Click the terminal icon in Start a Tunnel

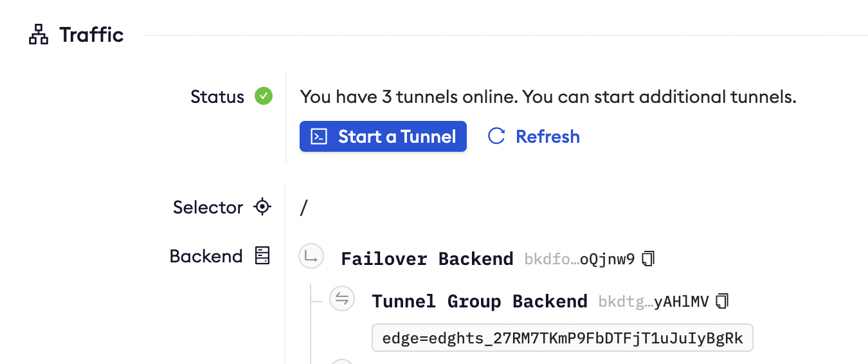point(319,136)
